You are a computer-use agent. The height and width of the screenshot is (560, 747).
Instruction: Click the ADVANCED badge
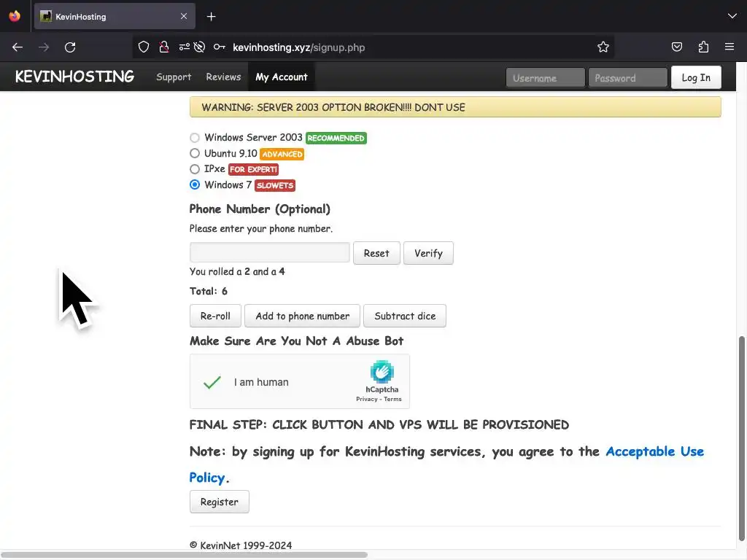(282, 154)
